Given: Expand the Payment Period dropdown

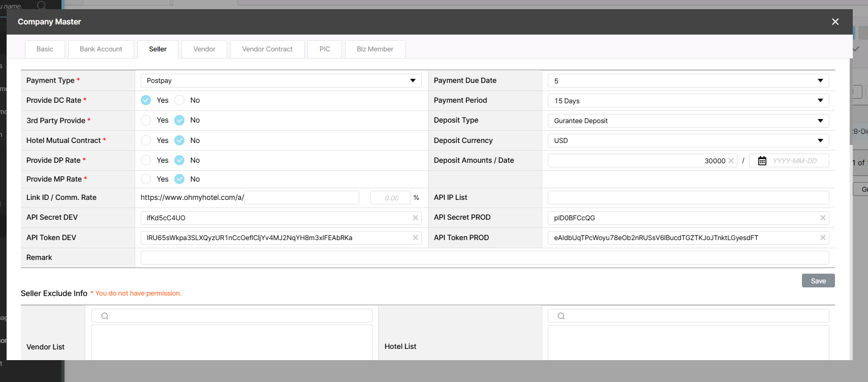Looking at the screenshot, I should coord(688,101).
